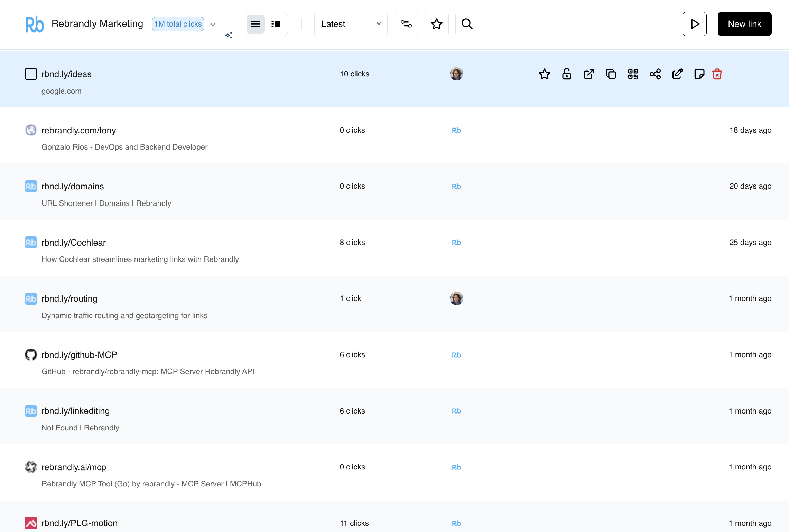The height and width of the screenshot is (532, 789).
Task: Open rbnd.ly/ideas in a new tab
Action: 589,74
